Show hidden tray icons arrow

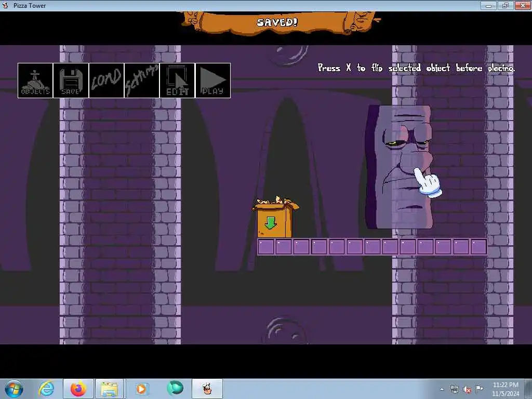coord(442,389)
